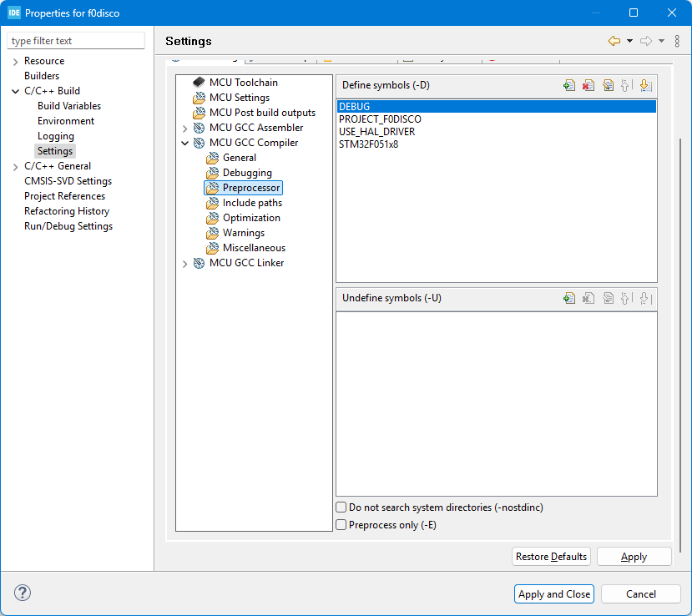The height and width of the screenshot is (616, 692).
Task: Click the MCU GCC Compiler tool icon
Action: pos(199,143)
